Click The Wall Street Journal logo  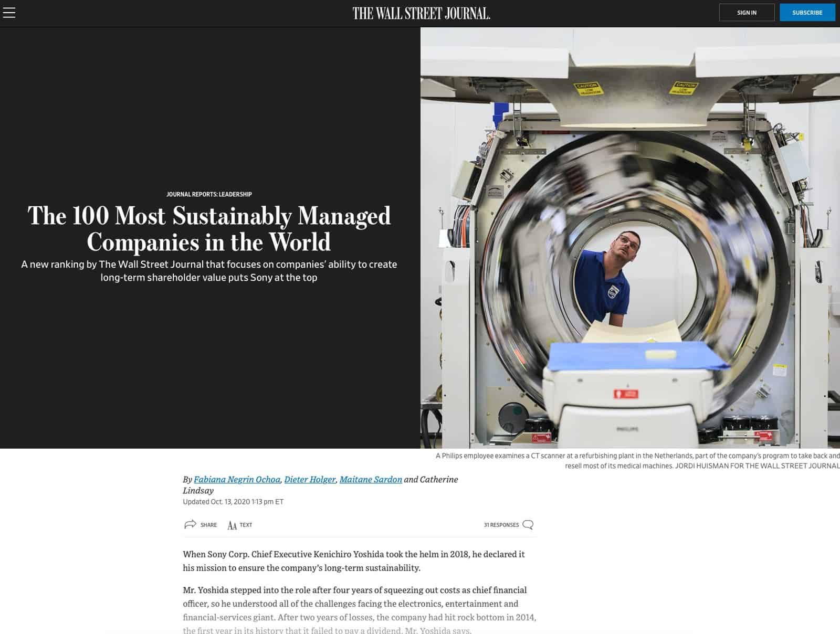pyautogui.click(x=421, y=13)
